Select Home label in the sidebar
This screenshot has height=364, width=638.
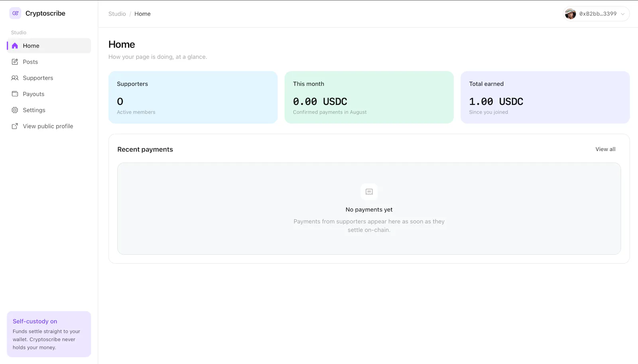click(x=31, y=46)
